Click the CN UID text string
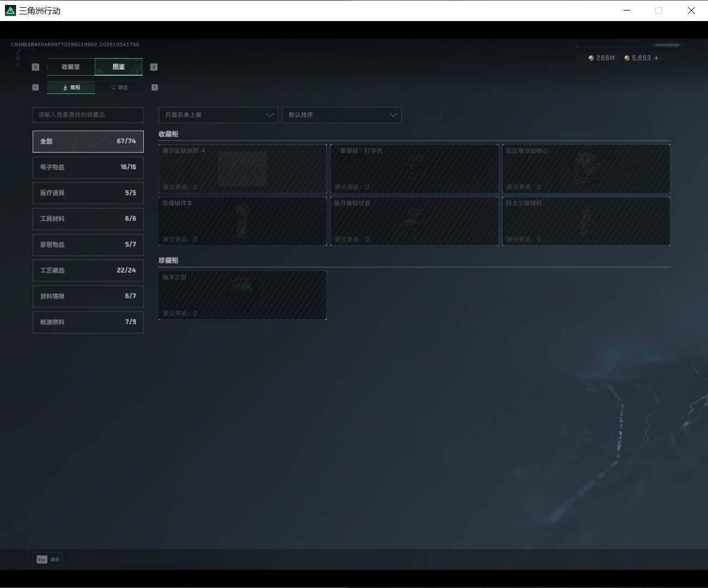This screenshot has height=588, width=708. tap(75, 44)
